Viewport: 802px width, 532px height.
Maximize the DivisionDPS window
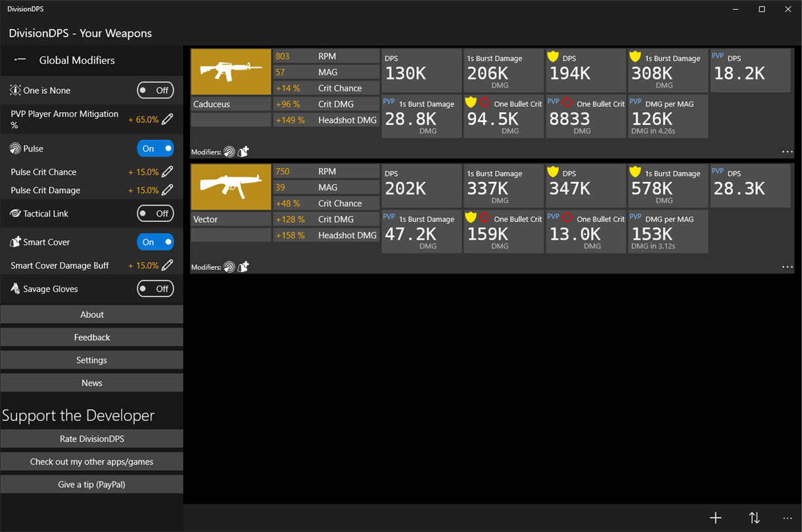pos(762,9)
